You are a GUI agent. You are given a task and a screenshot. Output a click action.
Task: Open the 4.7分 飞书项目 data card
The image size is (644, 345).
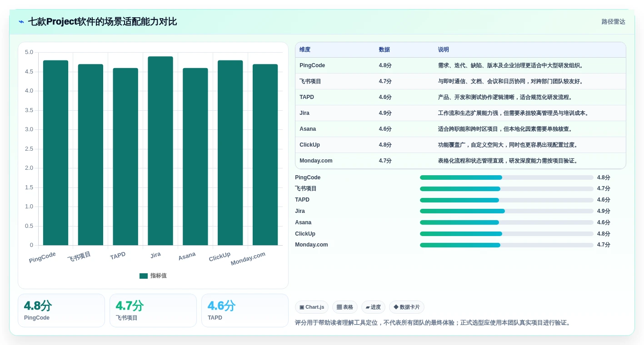(153, 310)
